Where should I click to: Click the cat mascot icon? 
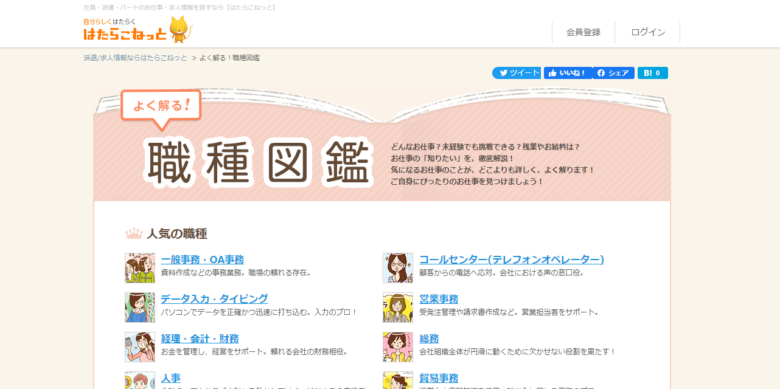pyautogui.click(x=181, y=29)
